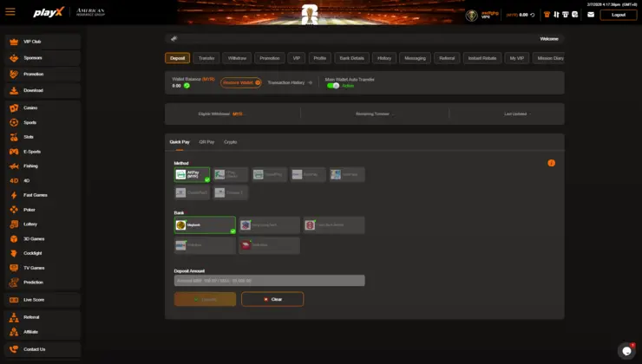This screenshot has width=642, height=364.
Task: Click the 3D Games cube icon
Action: pyautogui.click(x=14, y=239)
